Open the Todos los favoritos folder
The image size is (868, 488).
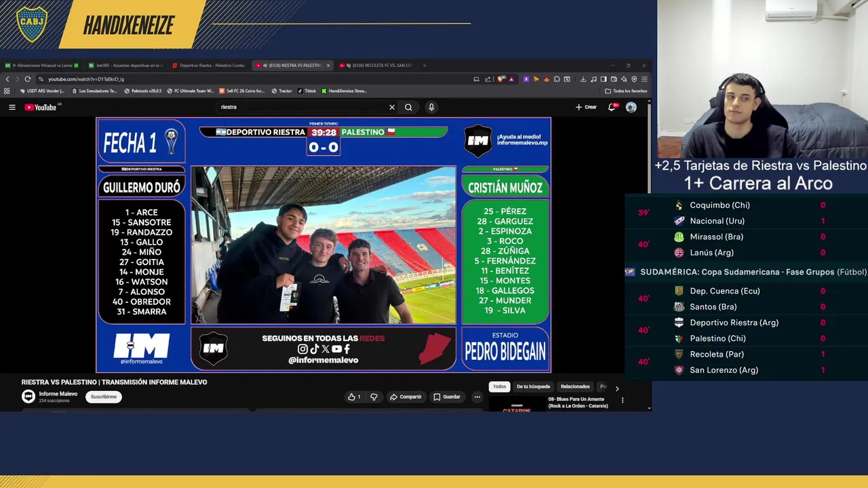click(x=626, y=91)
